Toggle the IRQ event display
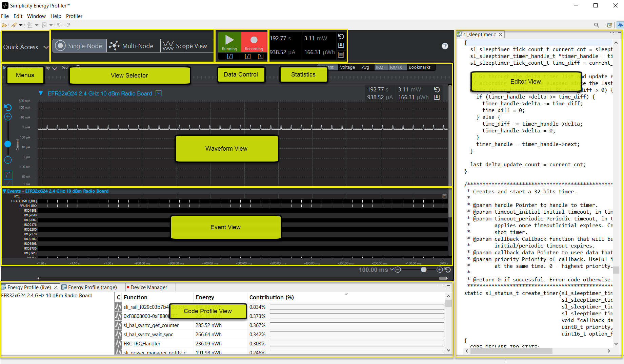Image resolution: width=624 pixels, height=364 pixels. tap(379, 67)
